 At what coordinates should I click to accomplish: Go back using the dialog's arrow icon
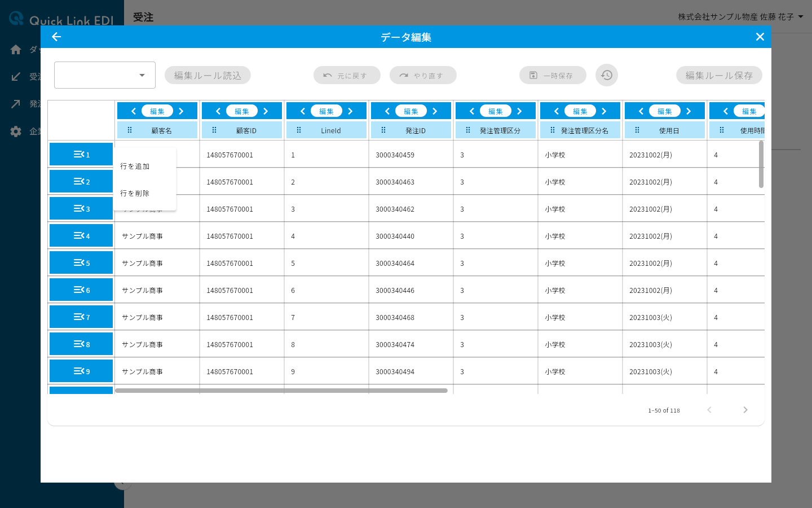coord(56,37)
